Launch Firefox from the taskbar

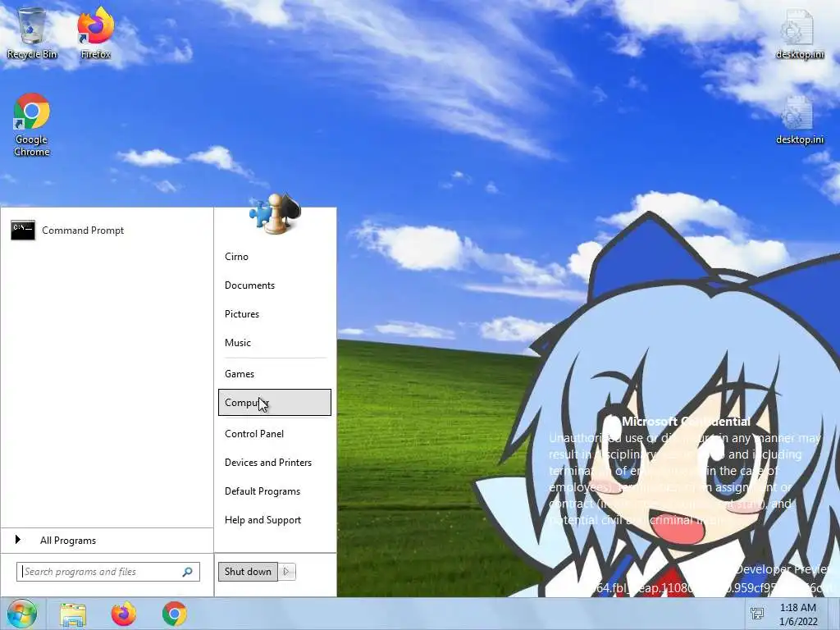click(124, 614)
